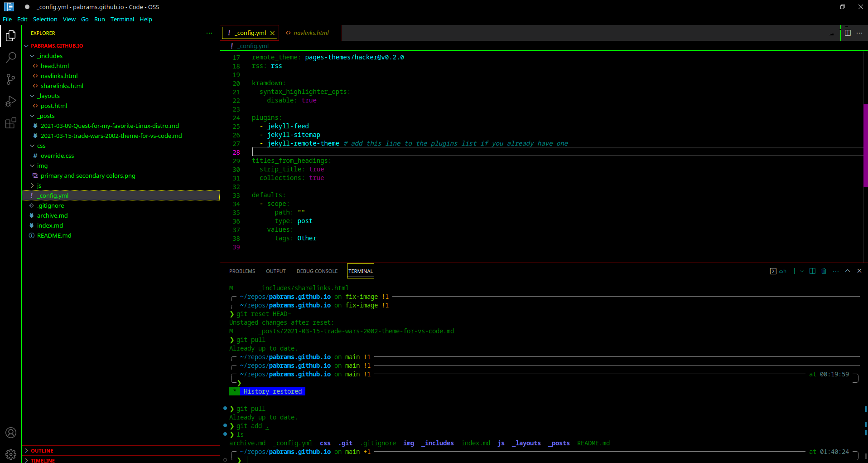The width and height of the screenshot is (868, 463).
Task: Open the File menu
Action: [x=7, y=19]
